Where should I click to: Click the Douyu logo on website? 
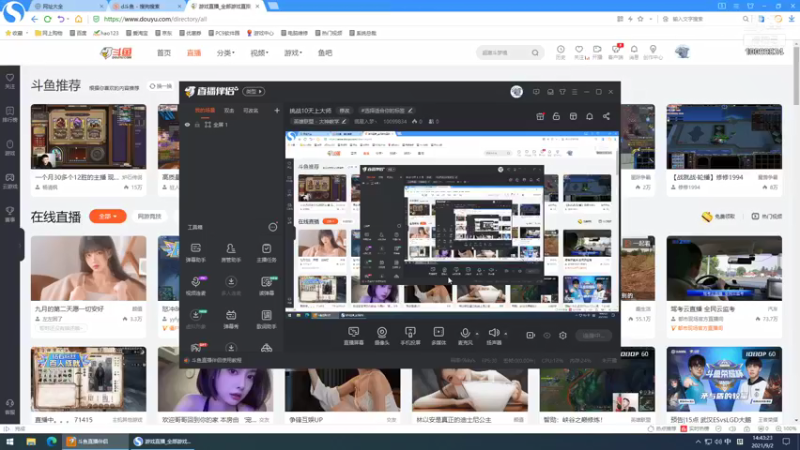click(116, 53)
